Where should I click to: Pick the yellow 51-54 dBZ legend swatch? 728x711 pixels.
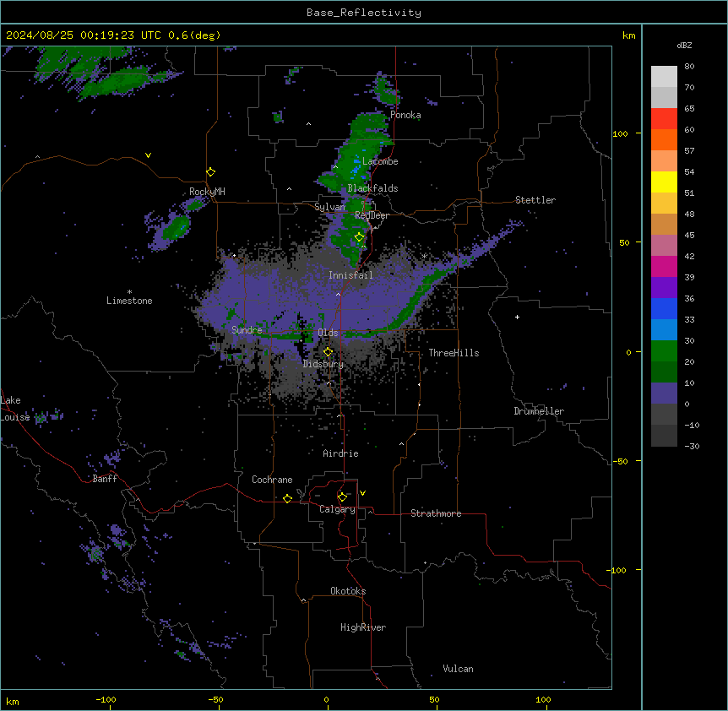click(x=664, y=182)
